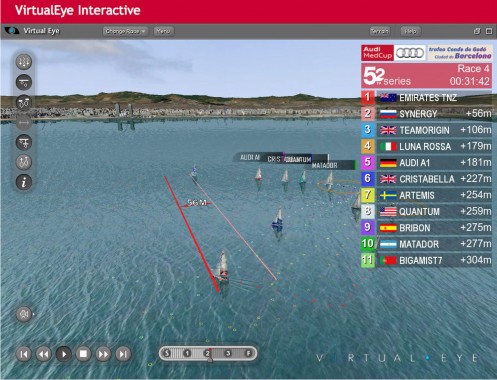Open the Change Race dropdown
Image resolution: width=497 pixels, height=380 pixels.
tap(125, 31)
